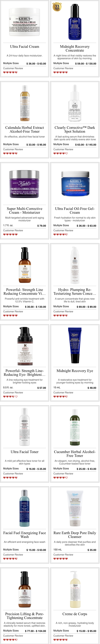100x644 pixels.
Task: Open Precision Lifting & Pore-Tightening Concentrate image
Action: 25,589
